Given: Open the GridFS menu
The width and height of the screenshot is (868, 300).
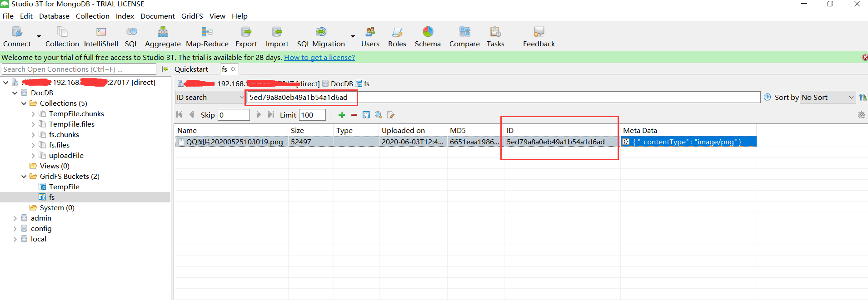Looking at the screenshot, I should point(192,16).
